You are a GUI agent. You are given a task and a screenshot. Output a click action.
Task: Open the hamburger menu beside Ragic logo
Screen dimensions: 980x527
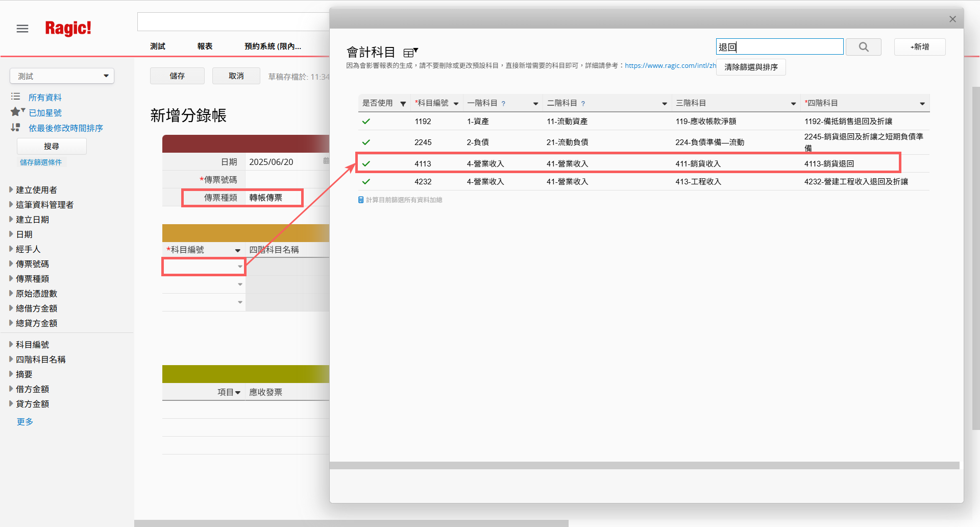pyautogui.click(x=22, y=29)
